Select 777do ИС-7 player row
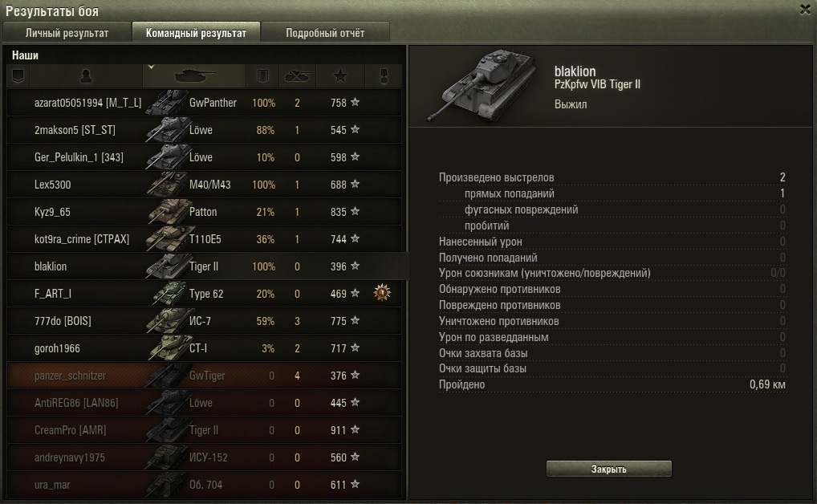The image size is (817, 504). 204,320
